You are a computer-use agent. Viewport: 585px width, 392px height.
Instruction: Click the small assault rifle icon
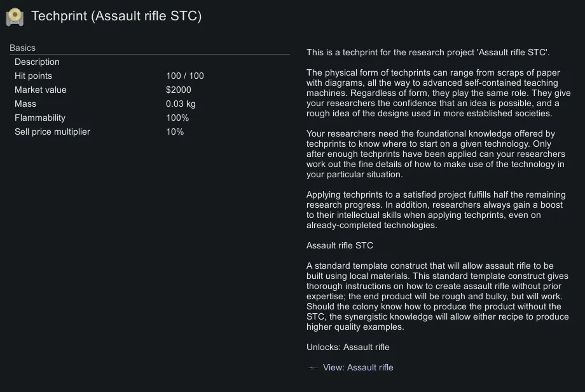pyautogui.click(x=312, y=368)
